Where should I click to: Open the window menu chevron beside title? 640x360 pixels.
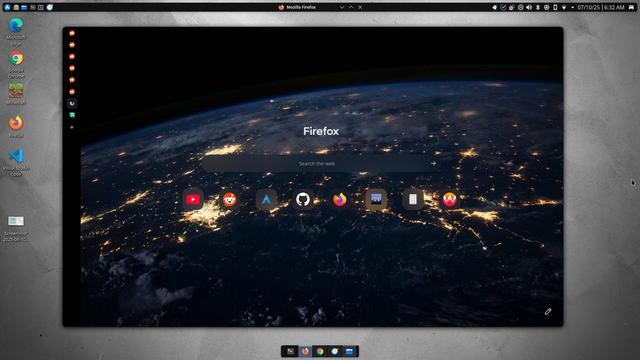[342, 7]
